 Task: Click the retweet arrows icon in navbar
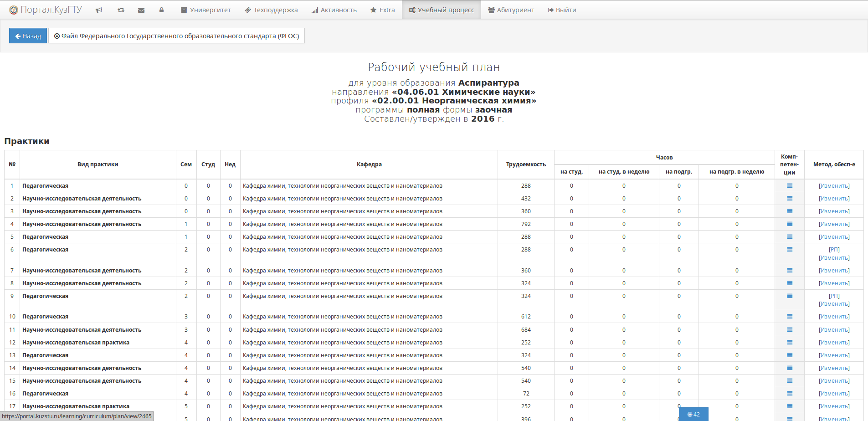pyautogui.click(x=121, y=10)
